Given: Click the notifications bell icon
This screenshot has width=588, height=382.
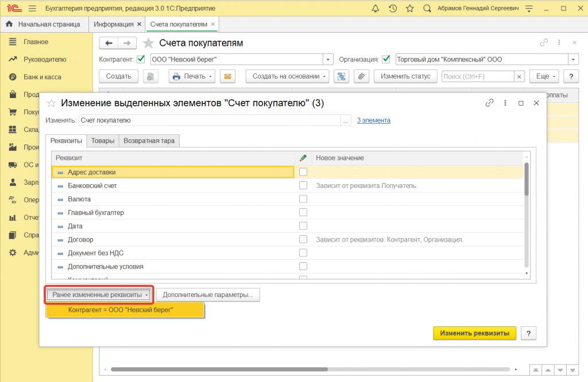Looking at the screenshot, I should [x=375, y=9].
